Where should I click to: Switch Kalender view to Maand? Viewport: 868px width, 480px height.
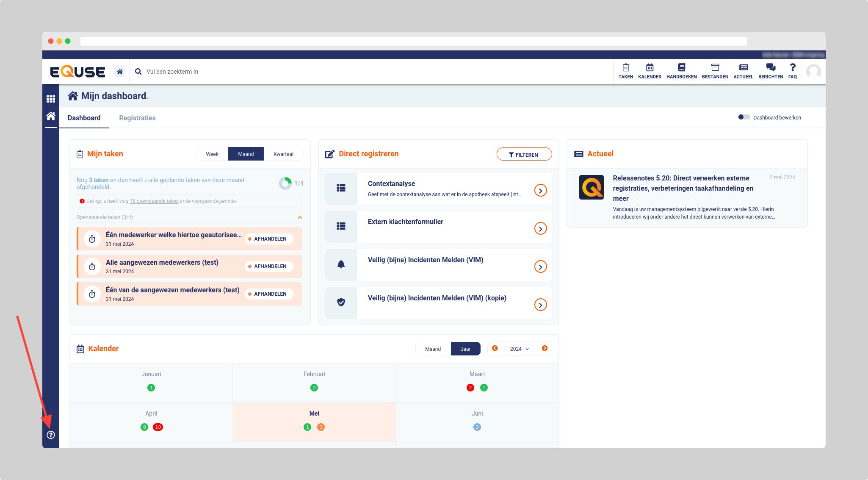click(x=433, y=349)
